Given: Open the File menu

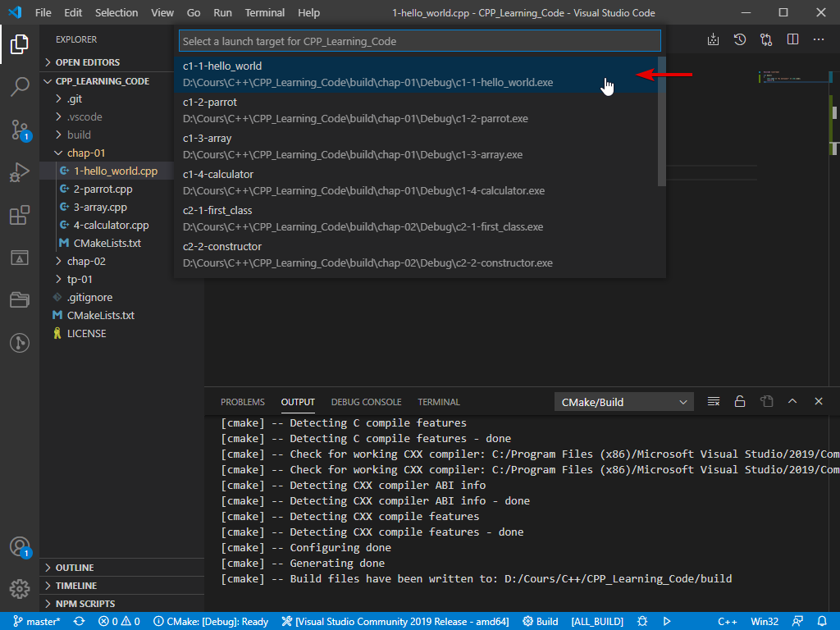Looking at the screenshot, I should click(x=43, y=13).
